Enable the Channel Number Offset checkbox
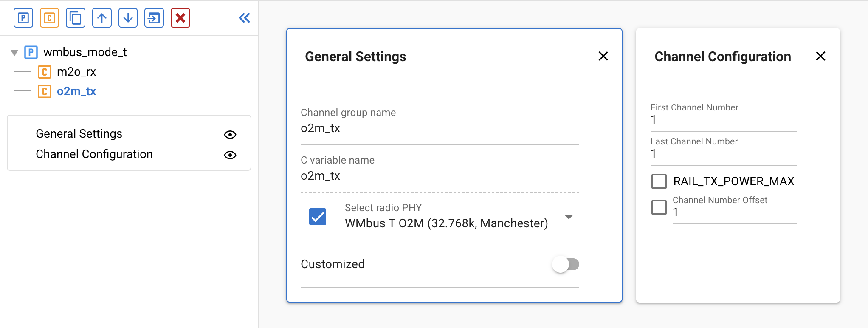Screen dimensions: 868x328 pyautogui.click(x=659, y=207)
